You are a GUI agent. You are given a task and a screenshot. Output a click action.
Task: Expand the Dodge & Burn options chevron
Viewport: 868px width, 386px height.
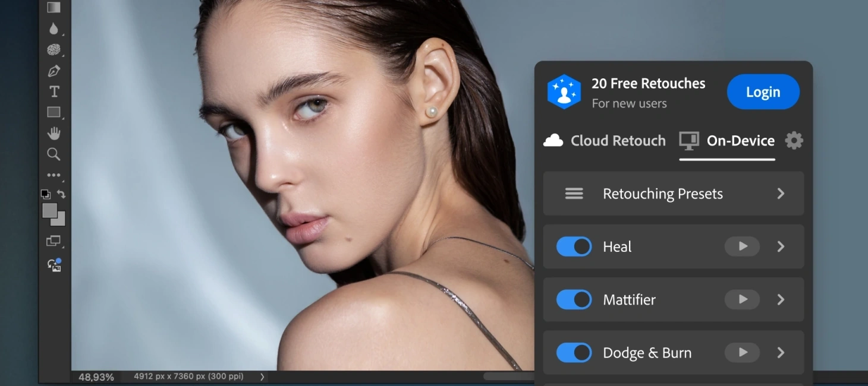point(781,353)
